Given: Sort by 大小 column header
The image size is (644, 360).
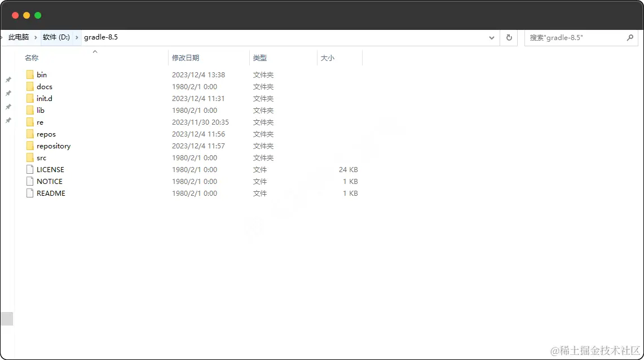Looking at the screenshot, I should tap(327, 58).
